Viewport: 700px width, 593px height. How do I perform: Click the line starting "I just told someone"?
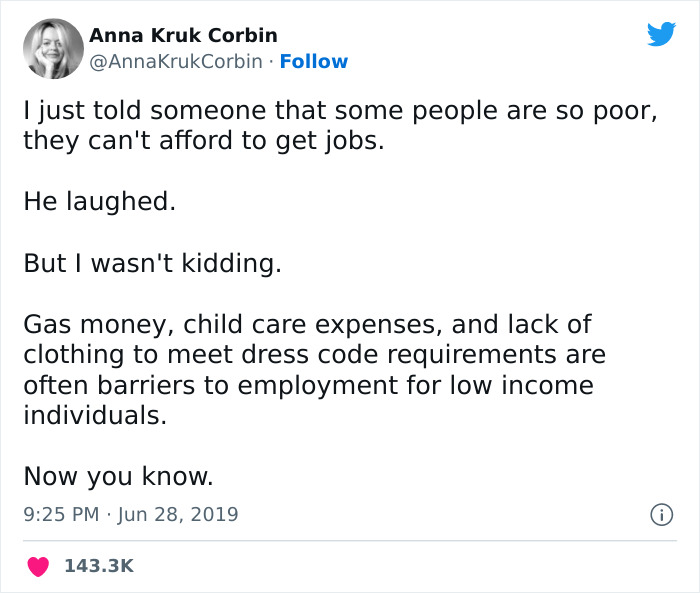(x=340, y=112)
